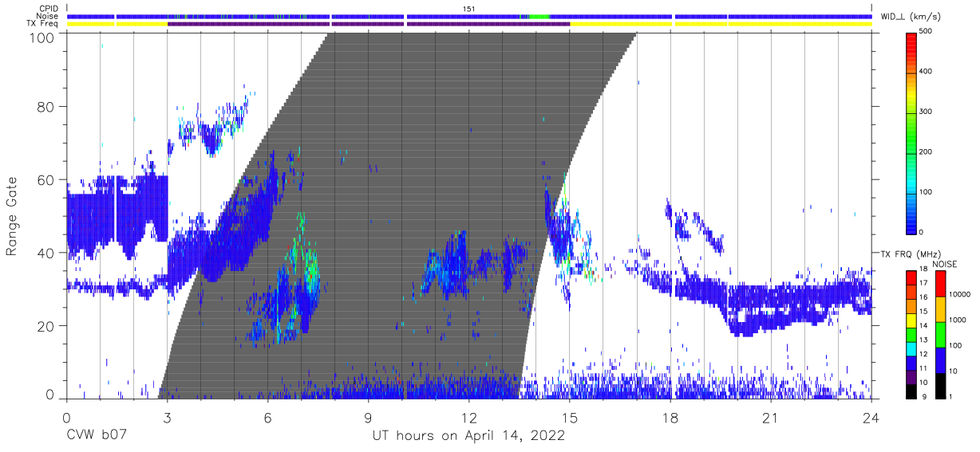The width and height of the screenshot is (980, 452).
Task: Click the 'NOISE' legend title
Action: 946,264
